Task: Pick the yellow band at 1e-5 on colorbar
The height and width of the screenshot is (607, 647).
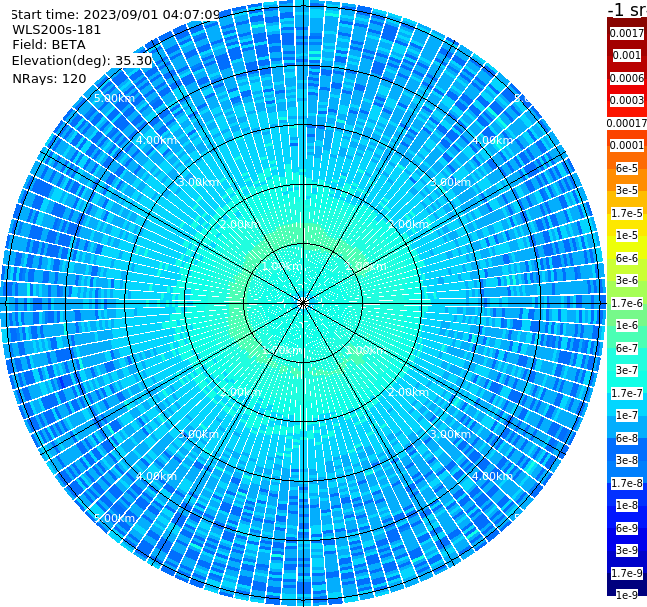Action: [627, 235]
